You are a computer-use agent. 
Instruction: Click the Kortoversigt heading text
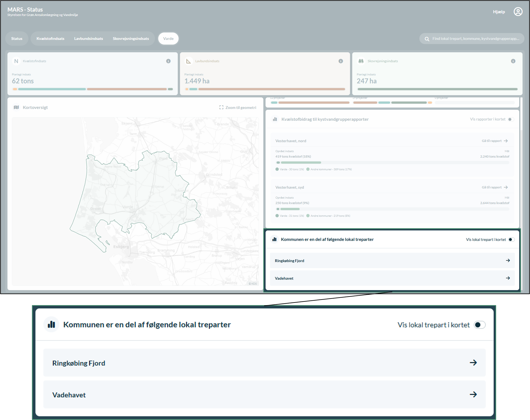click(x=35, y=107)
